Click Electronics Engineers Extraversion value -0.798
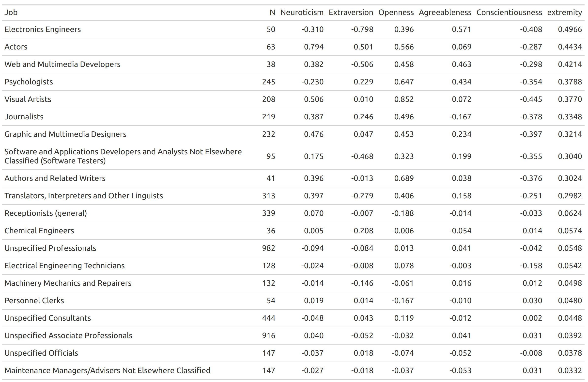 (x=362, y=29)
